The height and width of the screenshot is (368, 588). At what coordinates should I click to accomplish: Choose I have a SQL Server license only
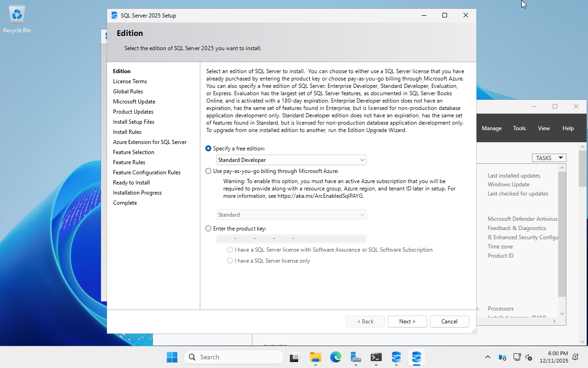click(x=230, y=260)
